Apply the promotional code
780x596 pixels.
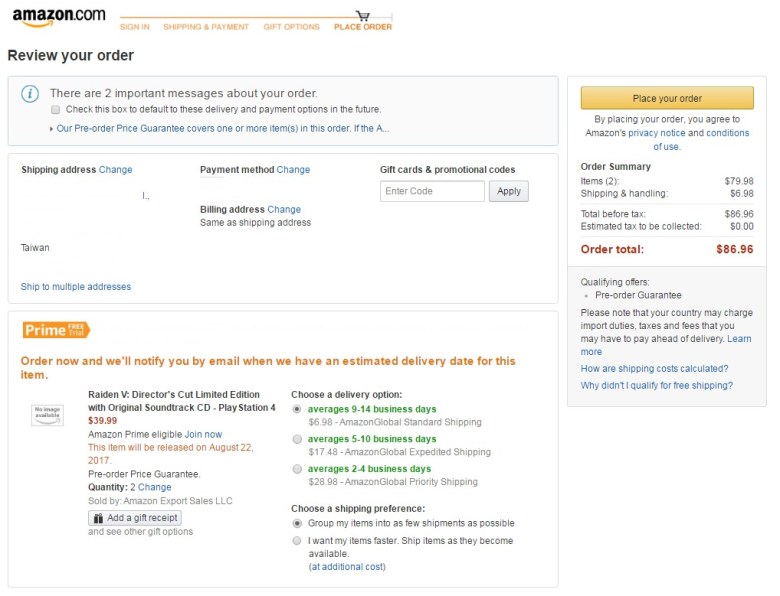point(508,191)
